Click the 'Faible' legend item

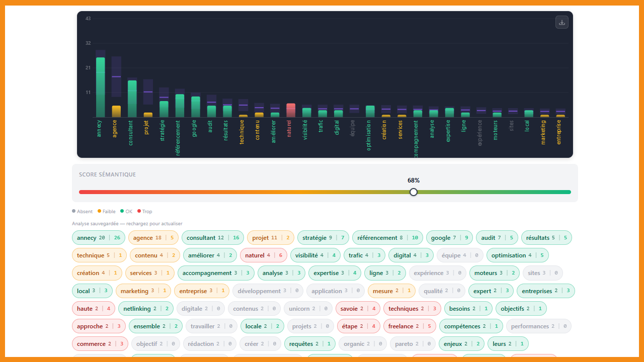107,212
